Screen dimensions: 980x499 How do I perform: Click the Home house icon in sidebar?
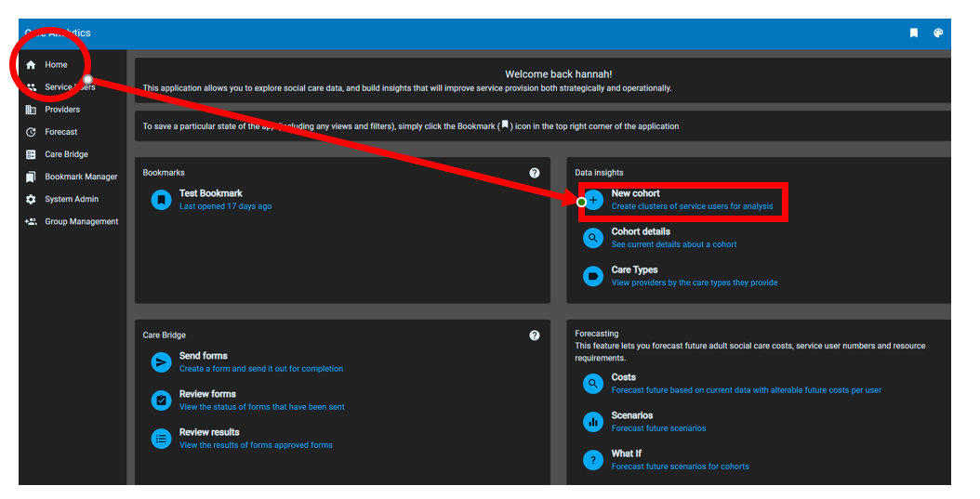pyautogui.click(x=31, y=65)
